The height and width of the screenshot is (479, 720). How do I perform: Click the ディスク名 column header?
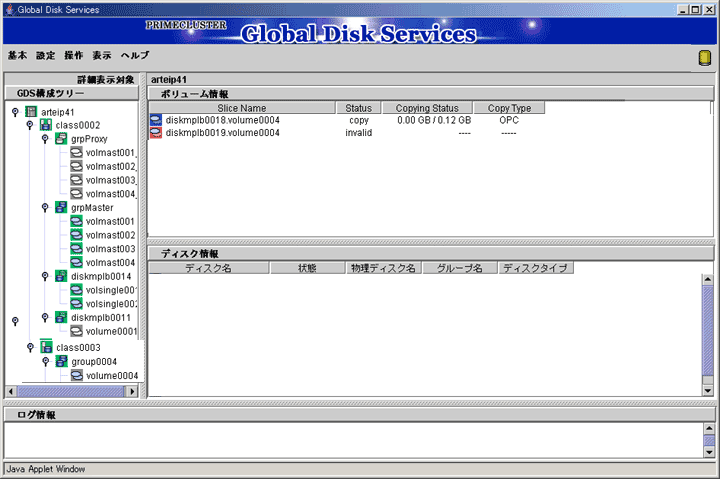pos(208,268)
